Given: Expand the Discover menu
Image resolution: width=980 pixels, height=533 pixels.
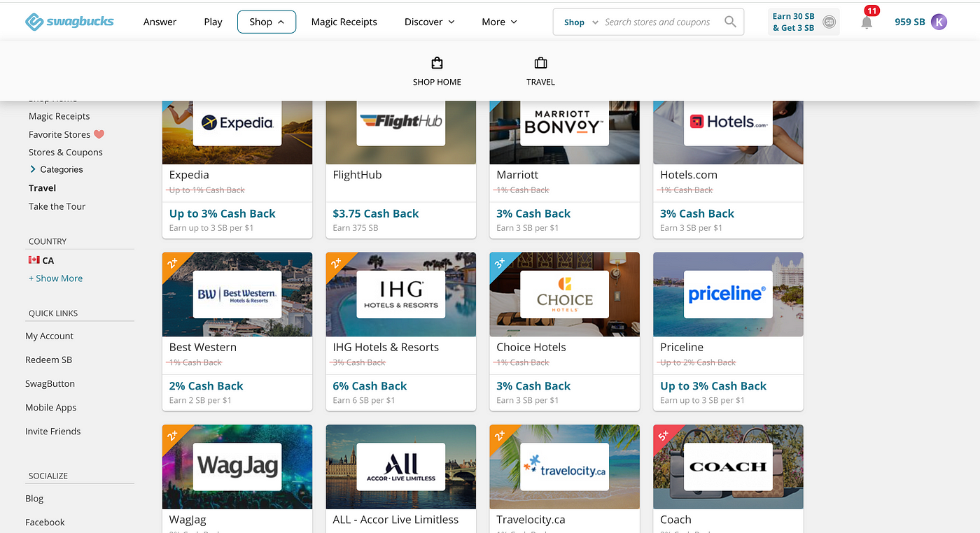Looking at the screenshot, I should click(429, 22).
